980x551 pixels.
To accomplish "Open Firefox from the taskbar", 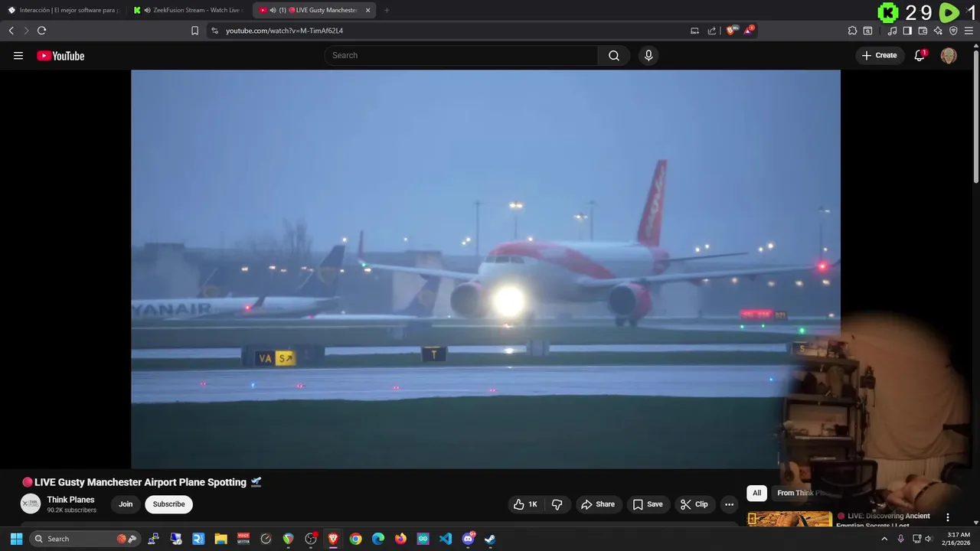I will (x=400, y=539).
